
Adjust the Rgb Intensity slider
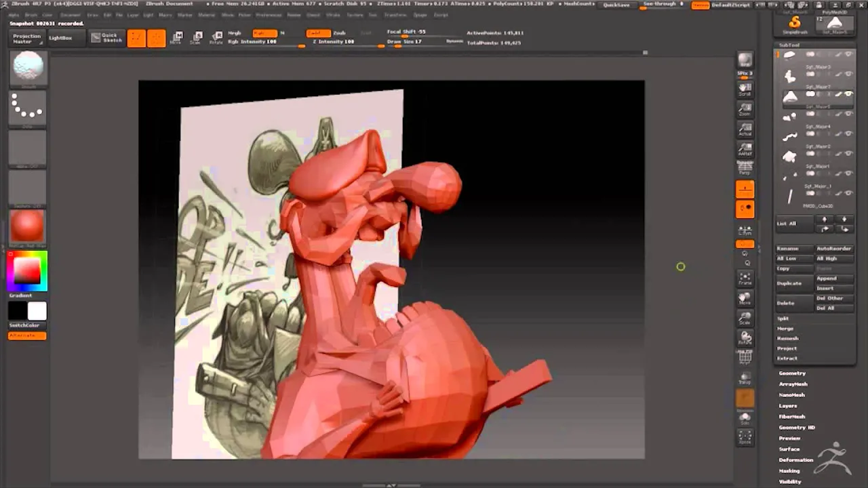click(x=265, y=42)
